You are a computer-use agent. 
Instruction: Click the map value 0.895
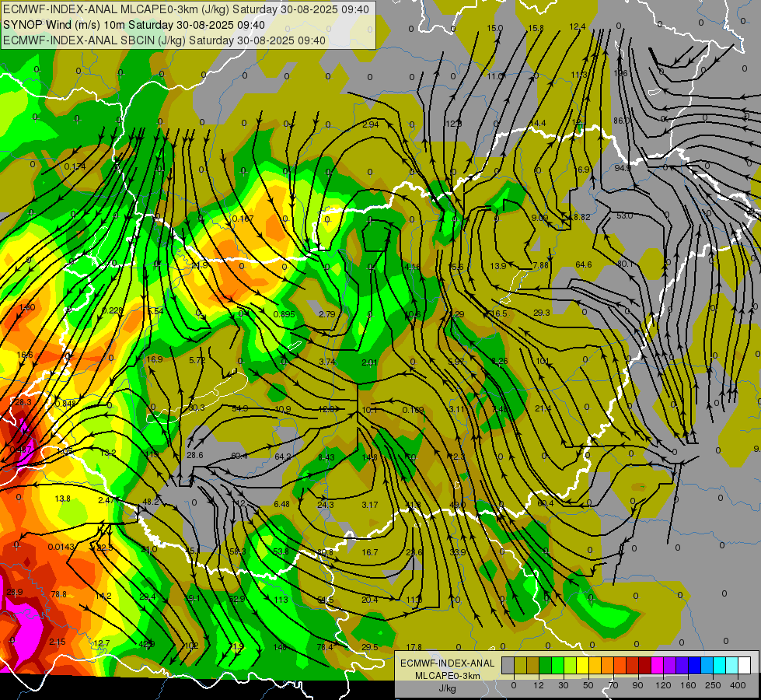pos(284,314)
